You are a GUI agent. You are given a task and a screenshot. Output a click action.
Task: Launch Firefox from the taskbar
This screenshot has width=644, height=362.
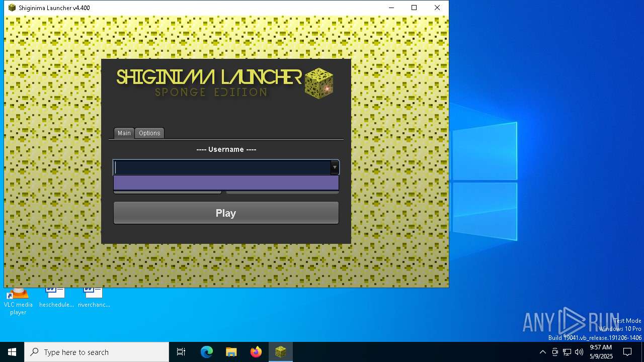pos(256,352)
